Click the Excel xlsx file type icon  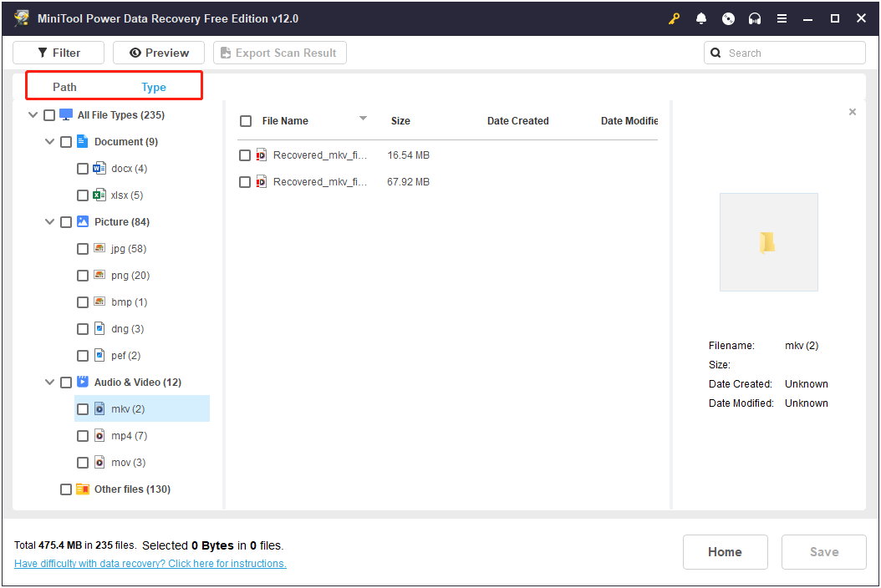99,195
